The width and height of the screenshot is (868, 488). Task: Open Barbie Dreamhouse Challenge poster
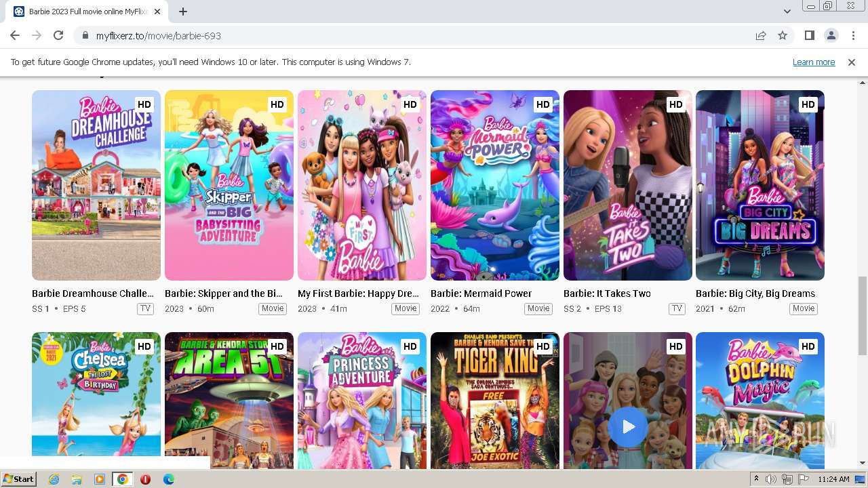click(96, 185)
